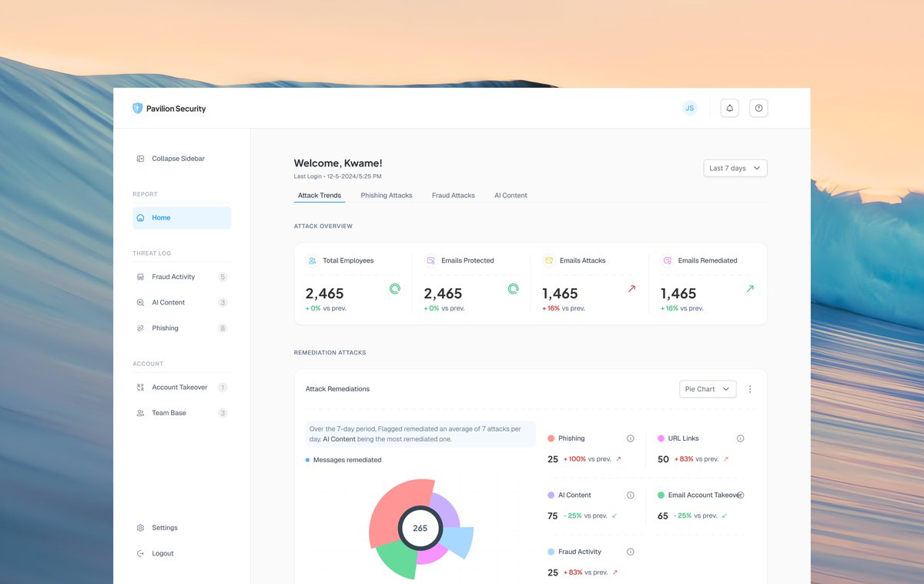Click the Collapse Sidebar icon
The width and height of the screenshot is (924, 584).
tap(140, 159)
